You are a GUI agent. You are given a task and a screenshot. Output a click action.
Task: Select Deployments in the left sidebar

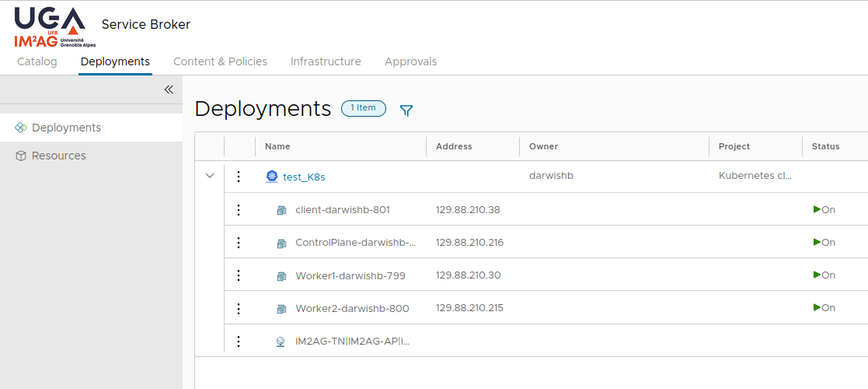[66, 128]
